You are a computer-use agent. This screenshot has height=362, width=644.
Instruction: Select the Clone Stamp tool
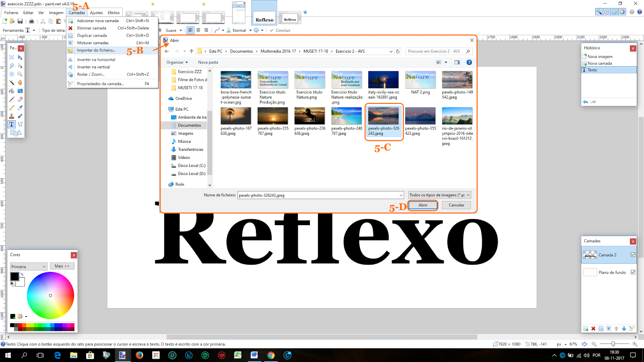(12, 116)
